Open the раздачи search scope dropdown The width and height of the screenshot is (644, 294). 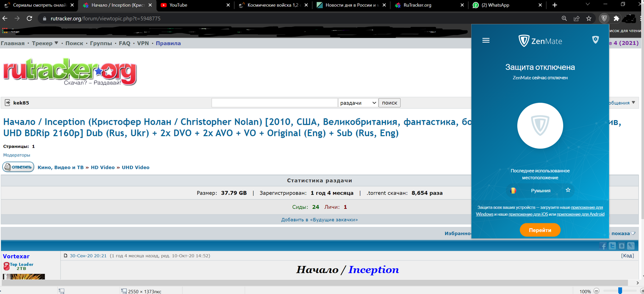coord(358,103)
